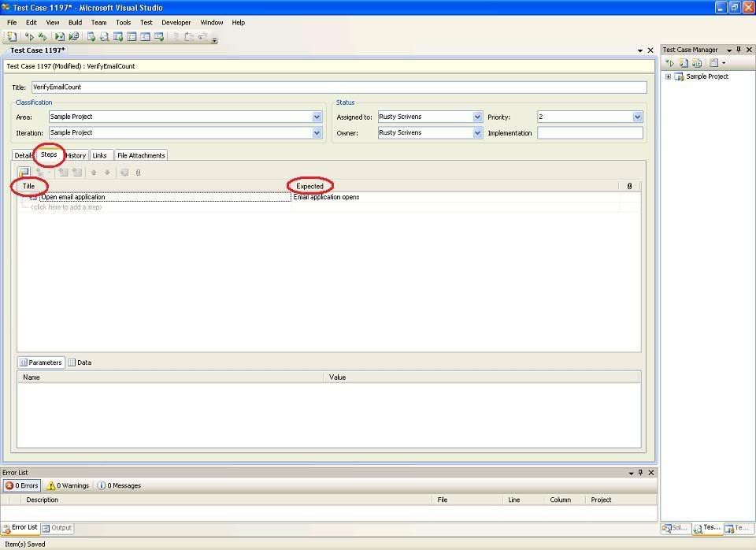The image size is (756, 550).
Task: Open the Assigned to dropdown
Action: pyautogui.click(x=477, y=117)
